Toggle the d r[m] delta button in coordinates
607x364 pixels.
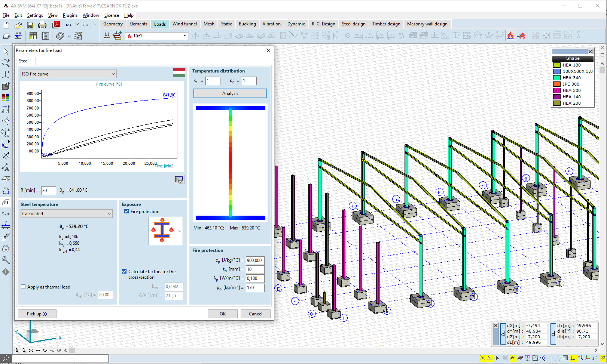(553, 334)
